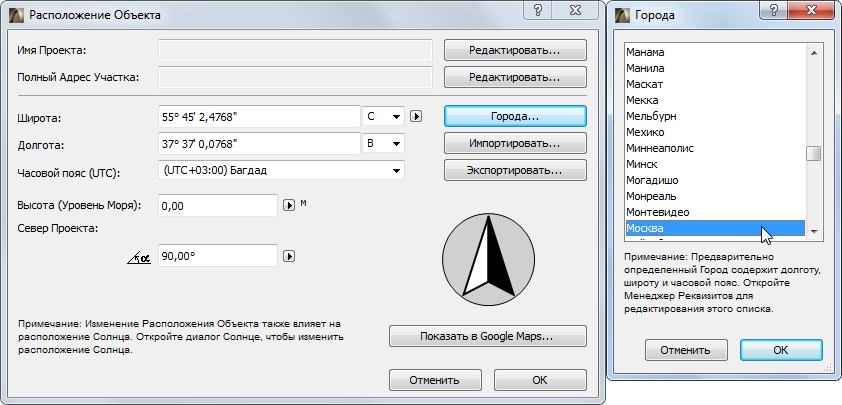Image resolution: width=842 pixels, height=405 pixels.
Task: Edit the project name with Редактировать
Action: pos(515,50)
